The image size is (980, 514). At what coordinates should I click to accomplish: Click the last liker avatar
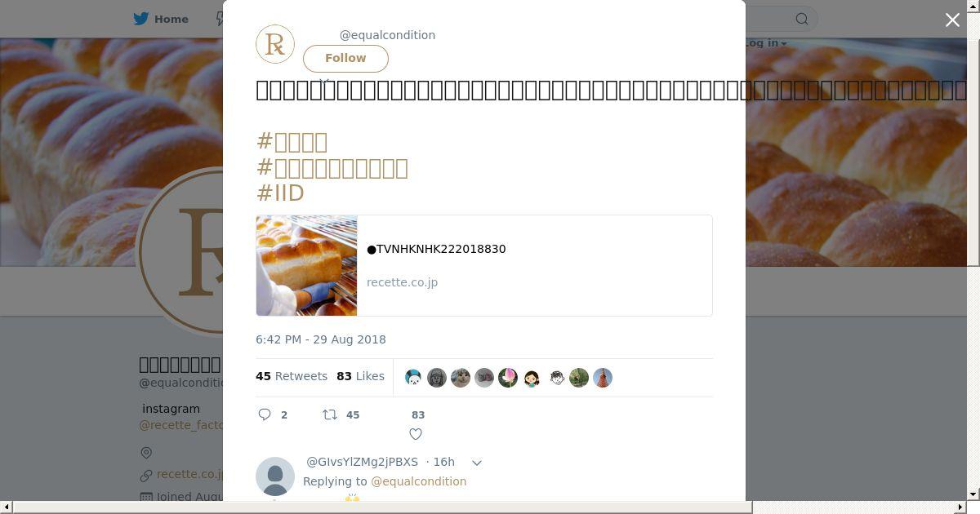click(x=603, y=378)
